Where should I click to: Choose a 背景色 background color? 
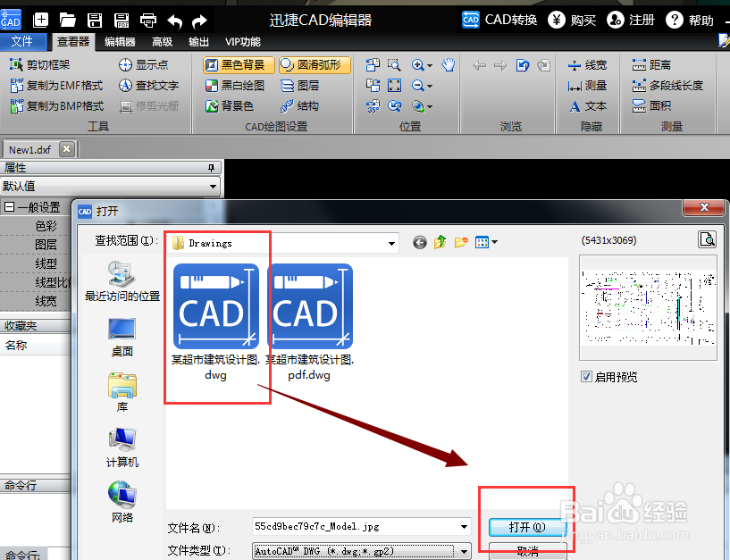coord(230,105)
